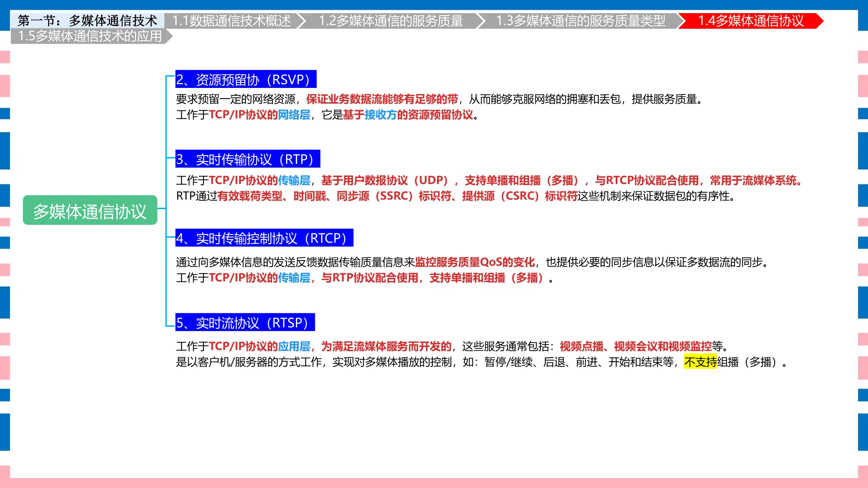
Task: Click 常用于流媒体系统 phrase
Action: 753,180
